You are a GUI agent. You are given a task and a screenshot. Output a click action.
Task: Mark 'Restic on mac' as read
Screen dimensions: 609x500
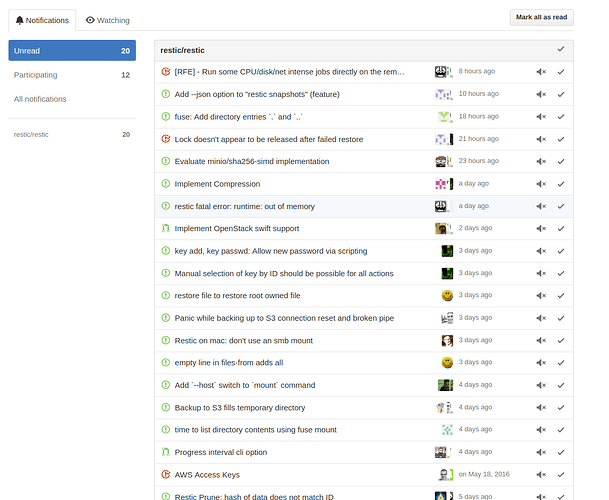click(561, 340)
